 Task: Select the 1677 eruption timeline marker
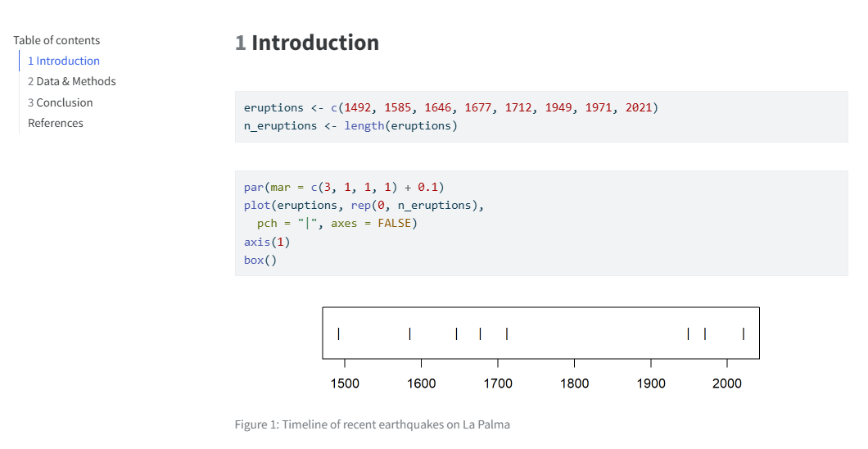click(x=480, y=333)
